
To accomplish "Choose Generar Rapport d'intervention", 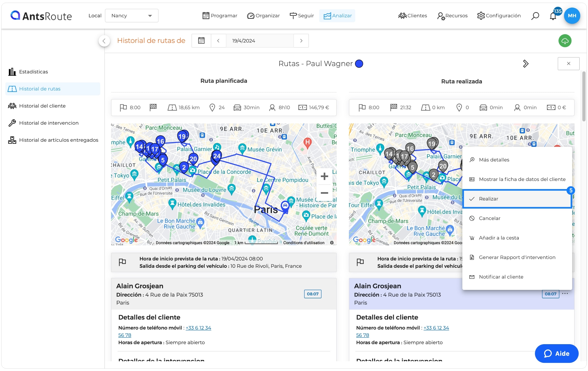I will pyautogui.click(x=517, y=257).
